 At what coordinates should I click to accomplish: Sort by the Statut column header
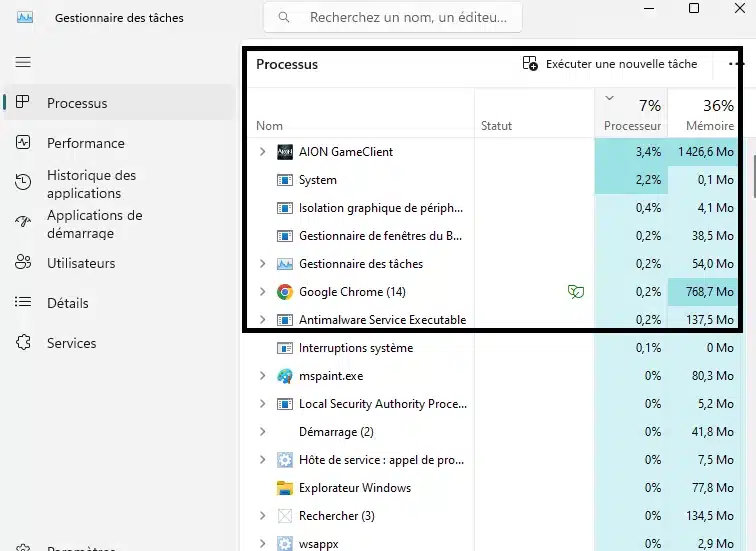click(x=534, y=113)
